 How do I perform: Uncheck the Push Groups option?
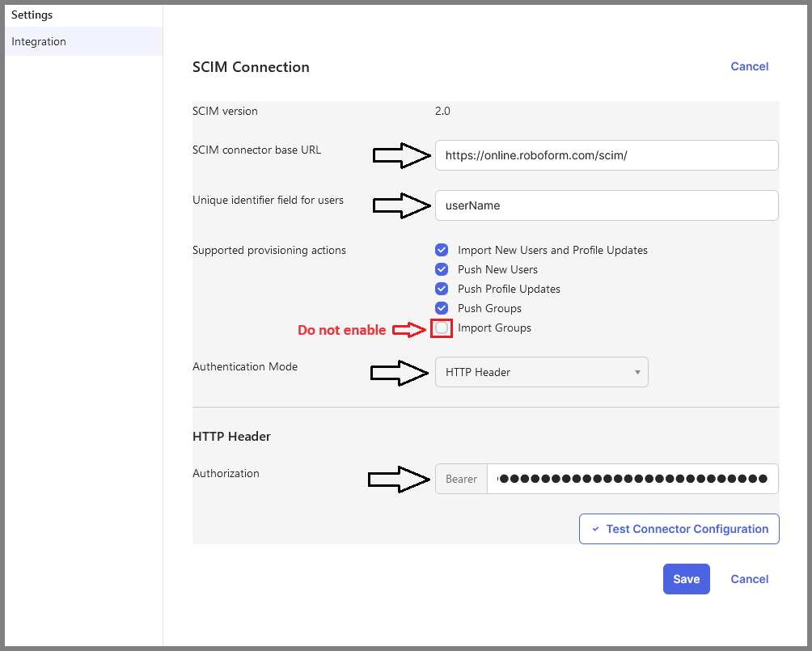pyautogui.click(x=442, y=308)
